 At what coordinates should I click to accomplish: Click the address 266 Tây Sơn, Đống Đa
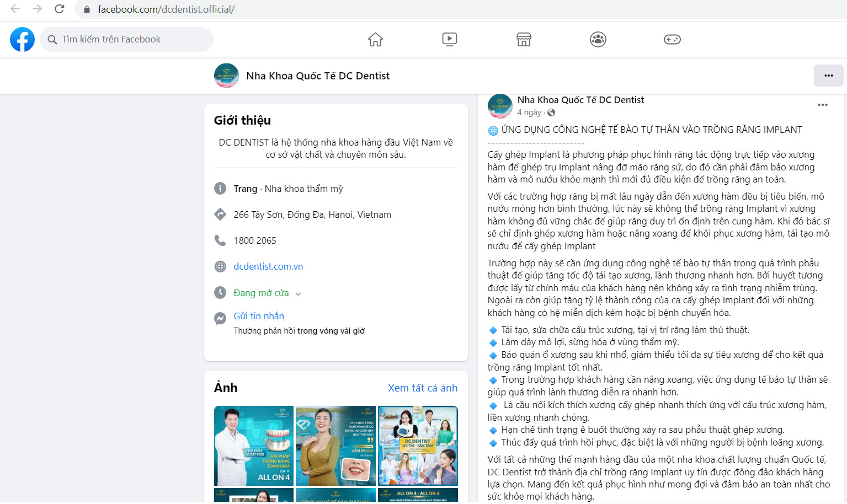pyautogui.click(x=312, y=215)
